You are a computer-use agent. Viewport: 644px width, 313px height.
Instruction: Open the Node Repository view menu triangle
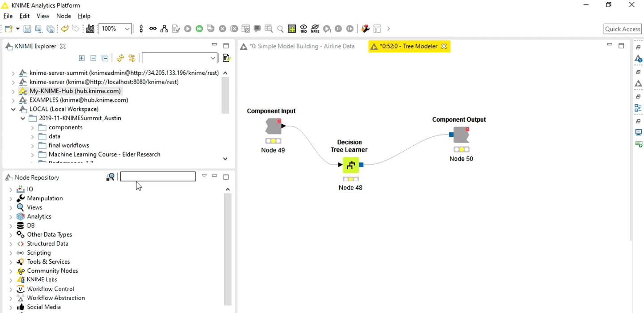(x=204, y=176)
